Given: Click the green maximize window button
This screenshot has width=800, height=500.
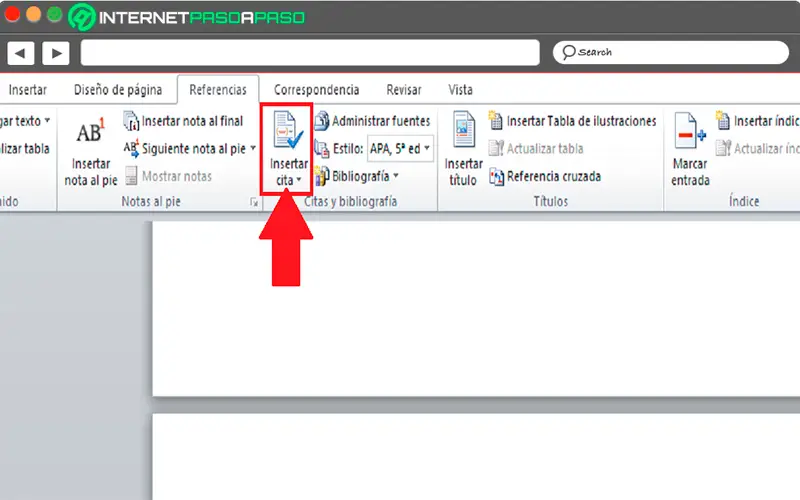Looking at the screenshot, I should point(55,14).
